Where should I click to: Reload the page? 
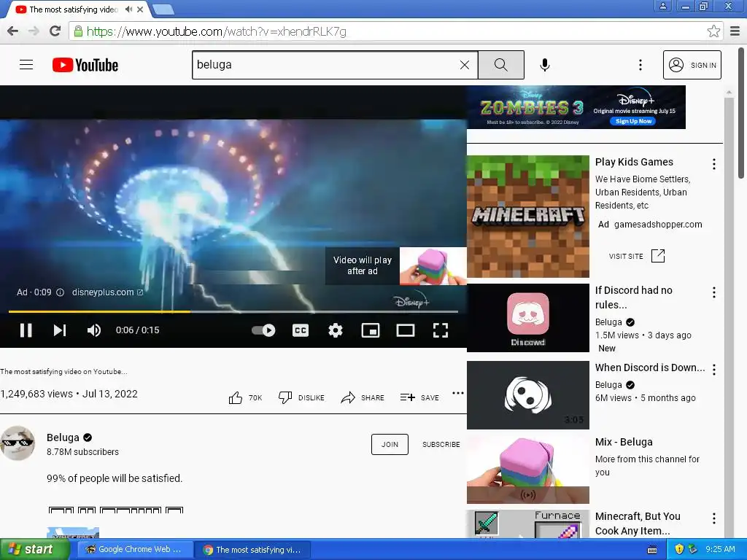tap(55, 31)
